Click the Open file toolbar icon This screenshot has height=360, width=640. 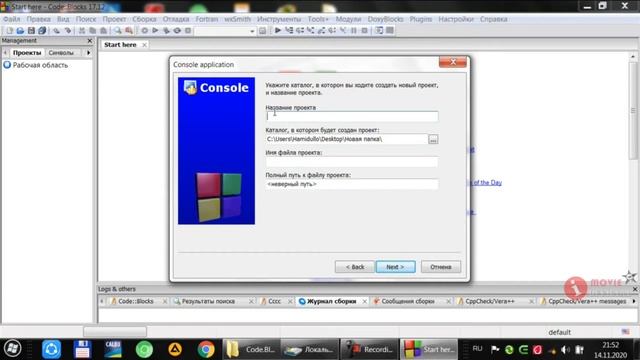coord(20,31)
